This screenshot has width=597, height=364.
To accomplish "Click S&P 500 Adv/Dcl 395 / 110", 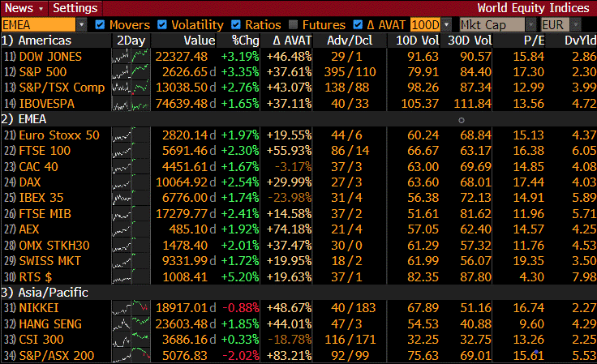I will pyautogui.click(x=350, y=72).
